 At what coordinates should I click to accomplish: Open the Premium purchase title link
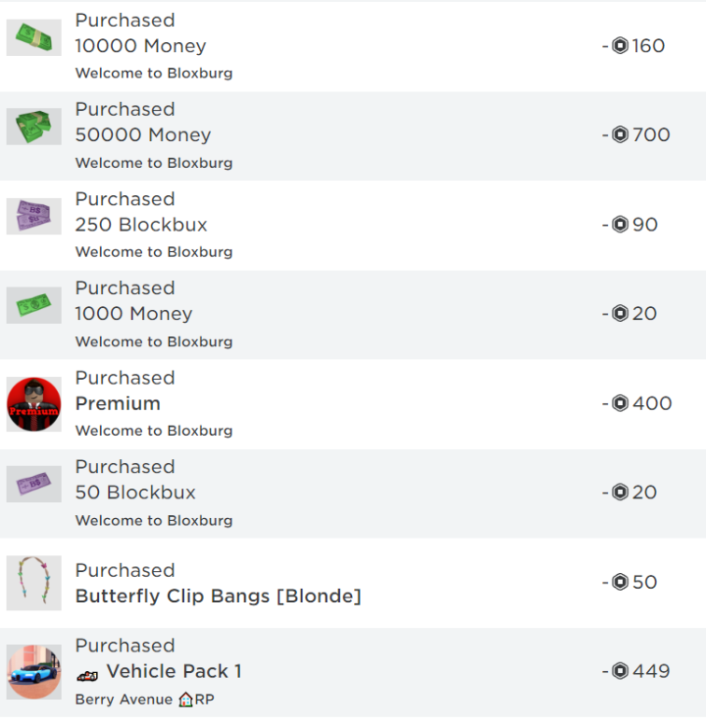point(118,404)
